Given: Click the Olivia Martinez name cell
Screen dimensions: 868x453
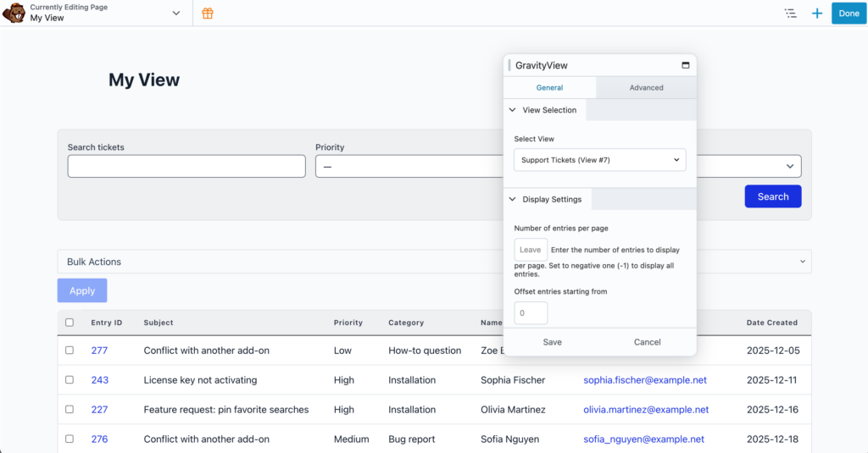Looking at the screenshot, I should (x=513, y=409).
